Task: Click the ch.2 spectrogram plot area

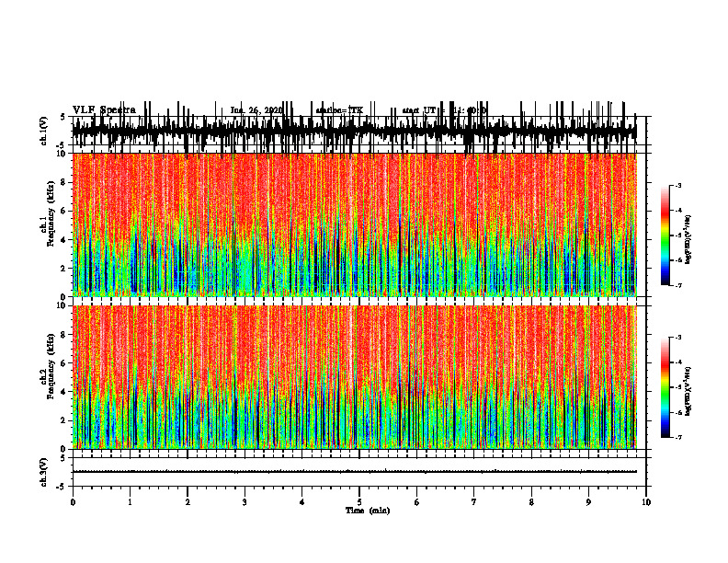Action: (355, 377)
